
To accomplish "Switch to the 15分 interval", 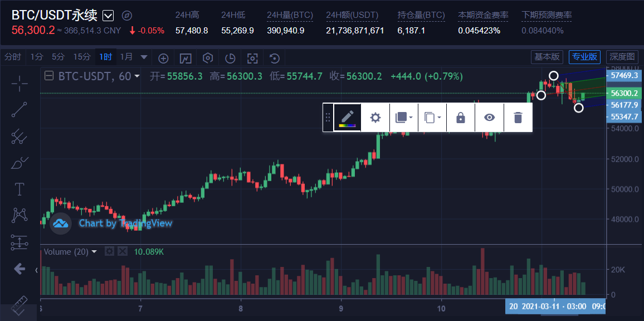I will (81, 57).
